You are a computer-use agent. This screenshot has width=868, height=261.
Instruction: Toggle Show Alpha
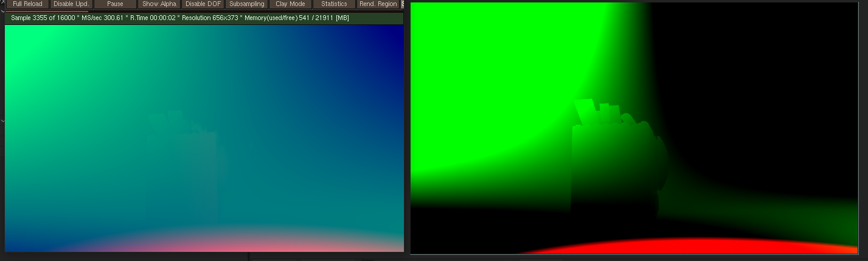(x=159, y=4)
